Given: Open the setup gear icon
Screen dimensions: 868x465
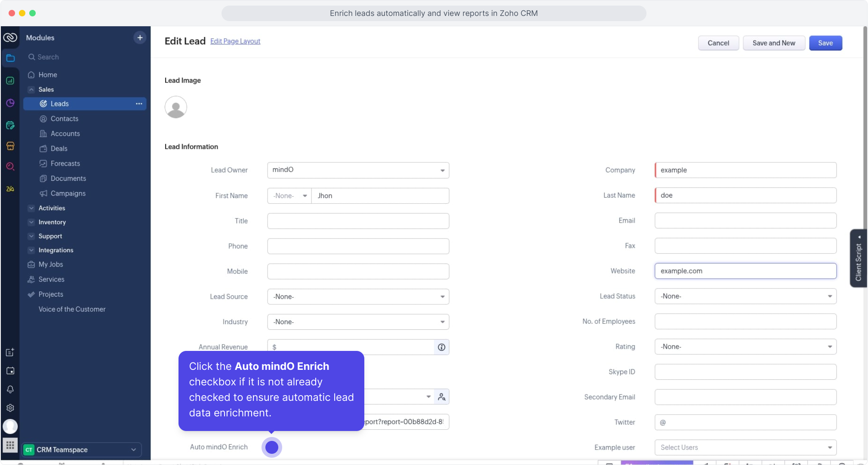Looking at the screenshot, I should tap(10, 408).
